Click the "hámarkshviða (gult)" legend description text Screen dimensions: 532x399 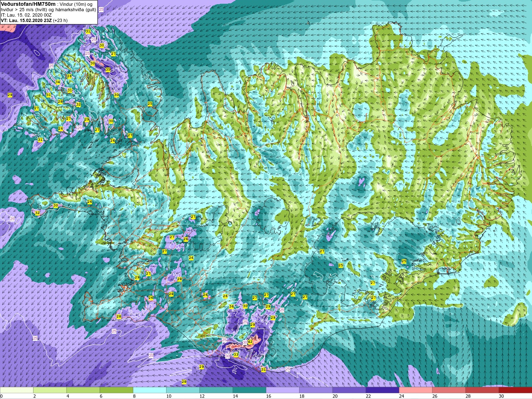[x=75, y=9]
